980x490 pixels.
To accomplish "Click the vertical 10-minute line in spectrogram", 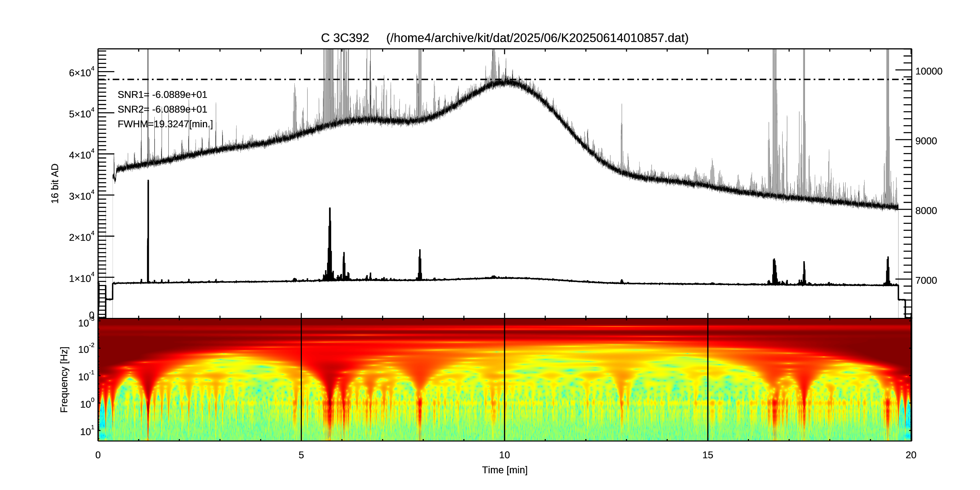I will pos(504,379).
